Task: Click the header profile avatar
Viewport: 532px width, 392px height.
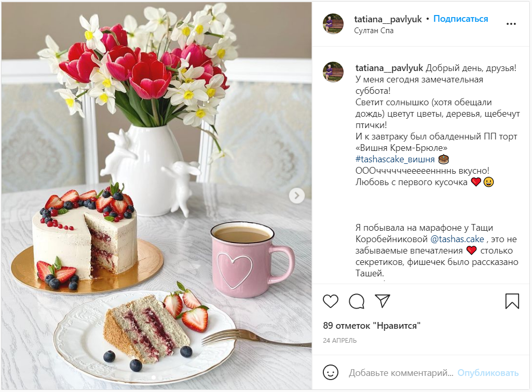Action: tap(333, 24)
